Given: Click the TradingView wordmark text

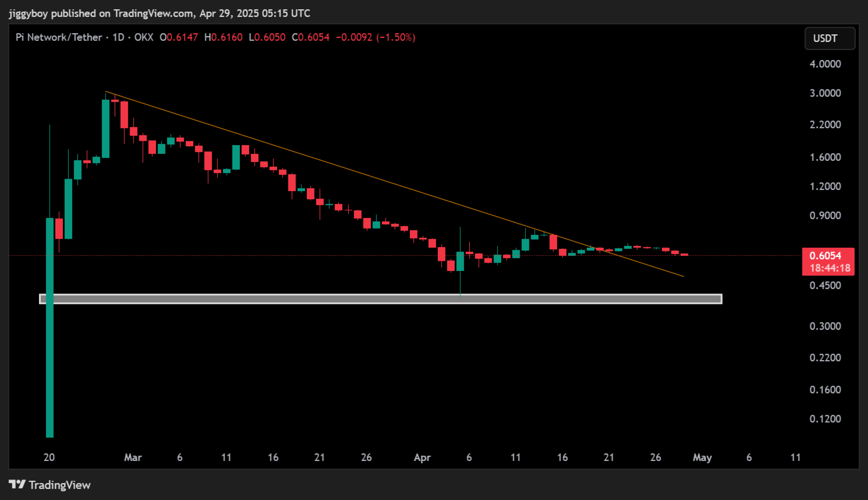Looking at the screenshot, I should pos(59,485).
